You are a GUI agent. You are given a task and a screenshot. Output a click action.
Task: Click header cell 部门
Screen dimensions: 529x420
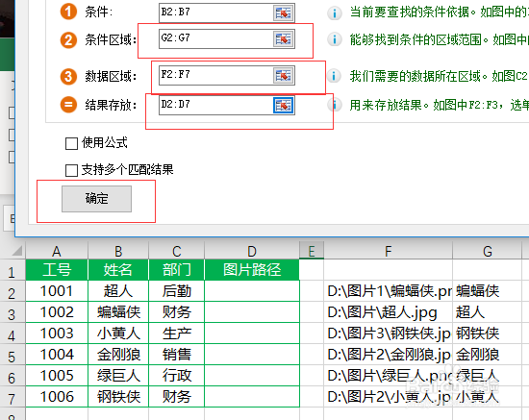click(x=176, y=270)
